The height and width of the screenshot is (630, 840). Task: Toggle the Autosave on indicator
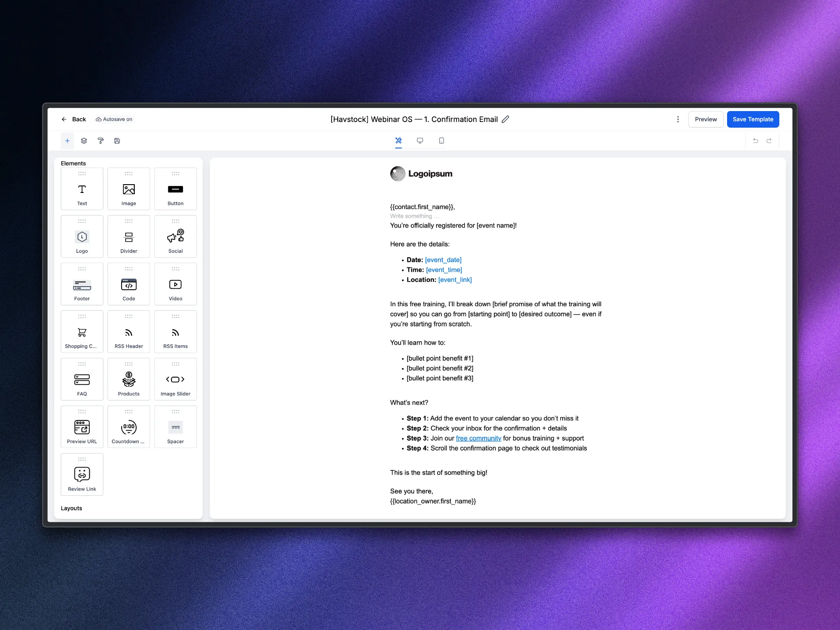point(114,119)
